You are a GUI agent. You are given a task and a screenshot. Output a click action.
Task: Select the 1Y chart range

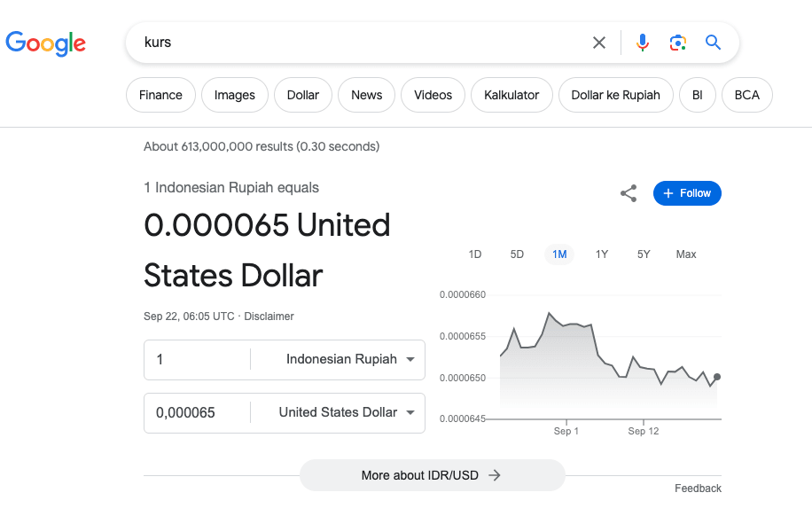602,254
